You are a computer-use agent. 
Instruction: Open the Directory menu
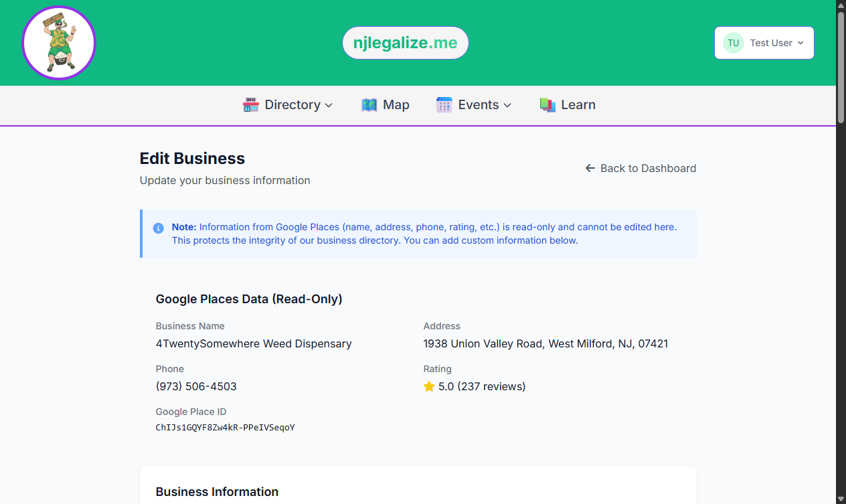pos(288,104)
